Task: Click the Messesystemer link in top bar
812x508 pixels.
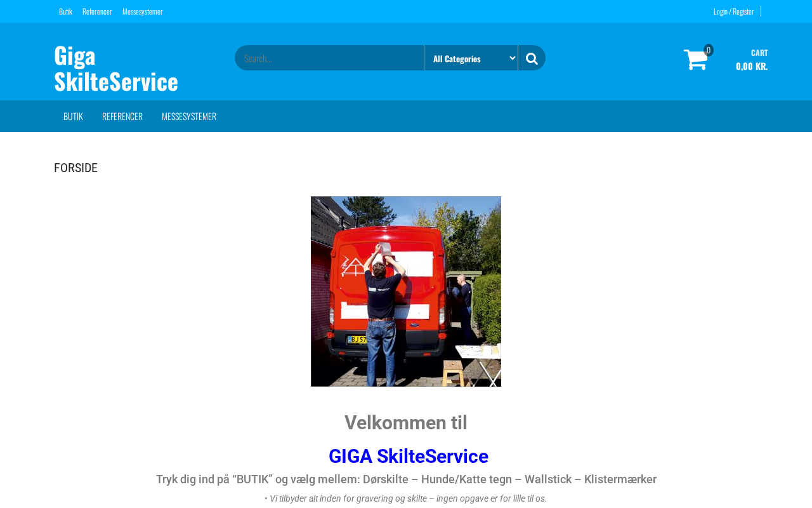Action: tap(143, 11)
